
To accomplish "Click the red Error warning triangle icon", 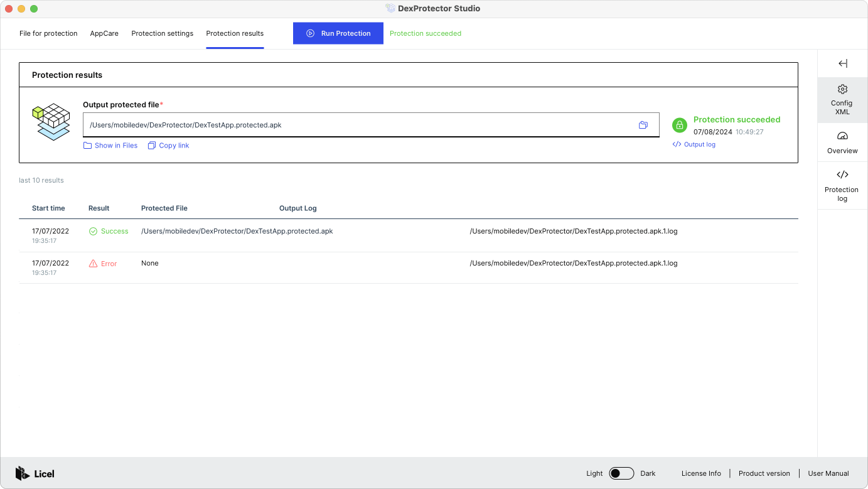I will pos(93,264).
